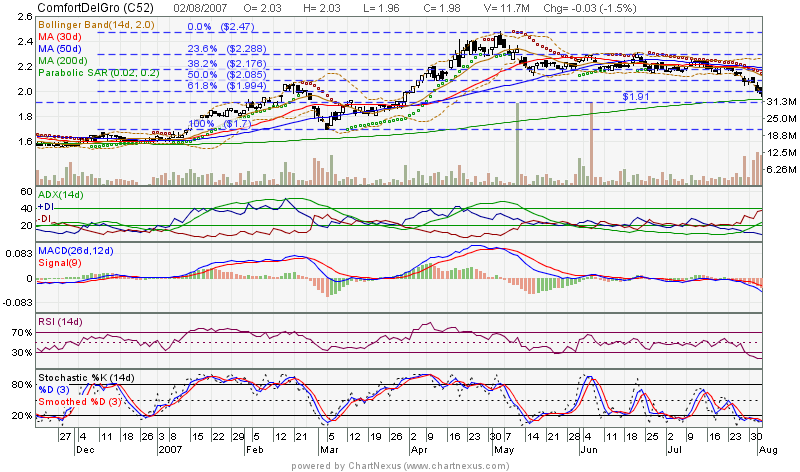Select the Stochastic %K (14d) label
The height and width of the screenshot is (472, 800).
[88, 377]
